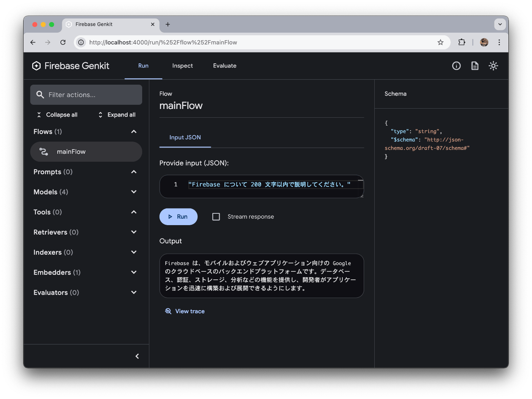
Task: Bookmark this page with star icon
Action: (440, 42)
